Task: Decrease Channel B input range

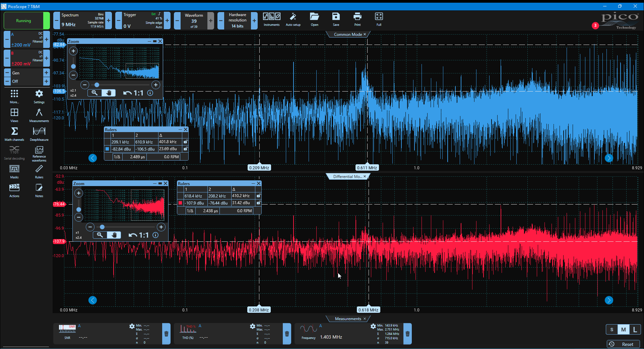Action: 7,58
